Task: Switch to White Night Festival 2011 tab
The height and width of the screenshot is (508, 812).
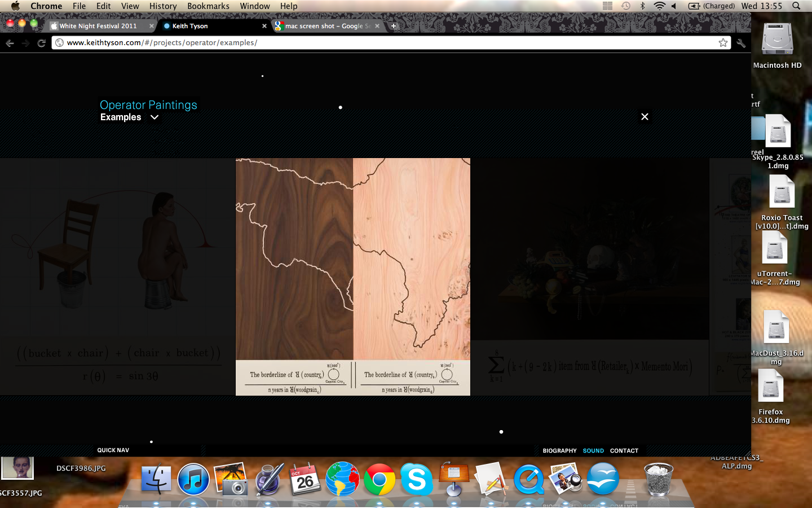Action: click(98, 26)
